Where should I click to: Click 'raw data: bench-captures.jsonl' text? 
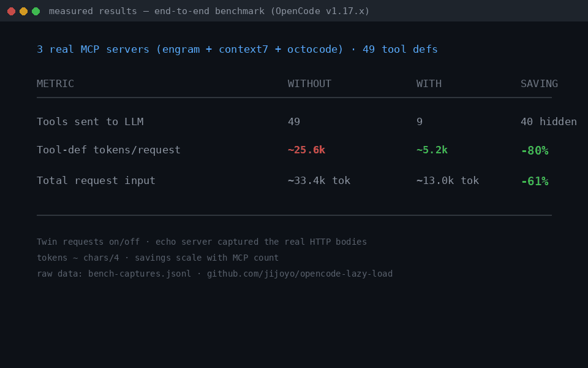(x=114, y=274)
